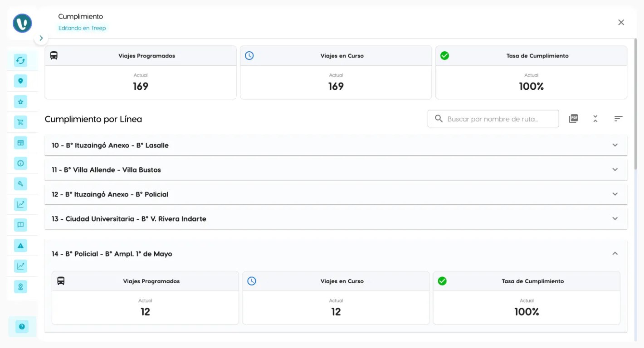The image size is (644, 348).
Task: Export lines report with PDF icon
Action: (573, 119)
